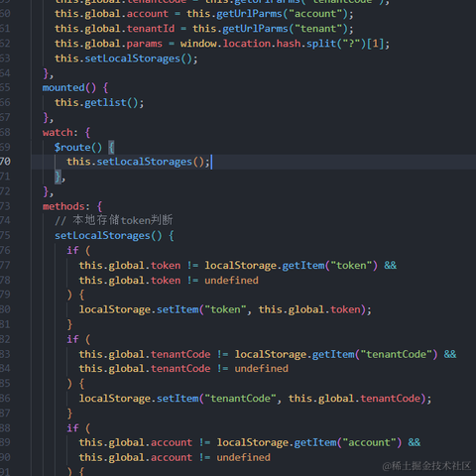476x476 pixels.
Task: Click 'localStorage.setItem("tenantCode"' call
Action: (x=178, y=399)
